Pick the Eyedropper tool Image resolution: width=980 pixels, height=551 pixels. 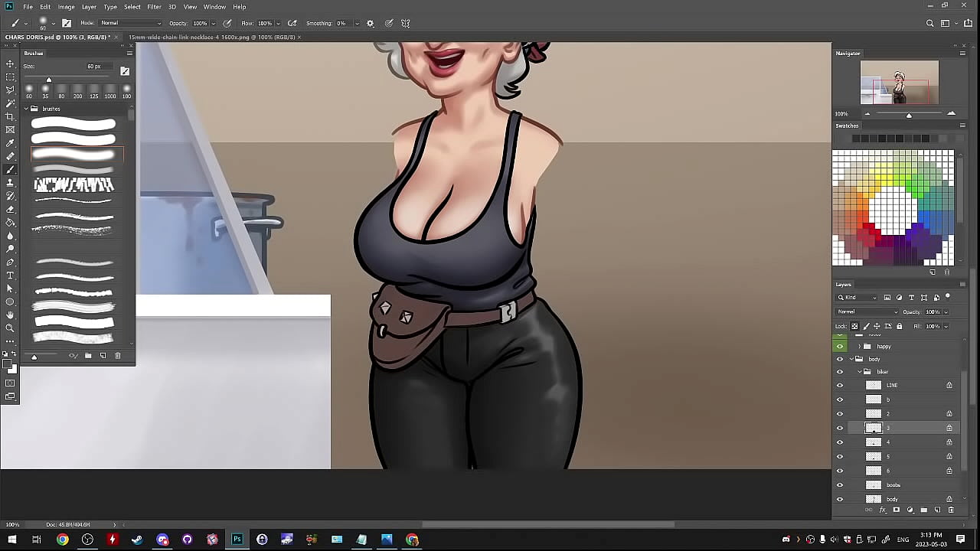pyautogui.click(x=10, y=143)
